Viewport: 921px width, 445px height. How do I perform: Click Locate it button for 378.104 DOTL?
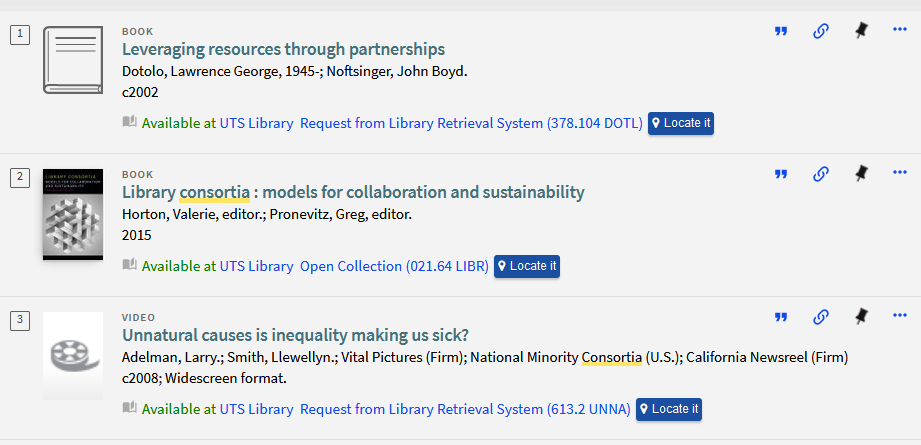pyautogui.click(x=681, y=123)
